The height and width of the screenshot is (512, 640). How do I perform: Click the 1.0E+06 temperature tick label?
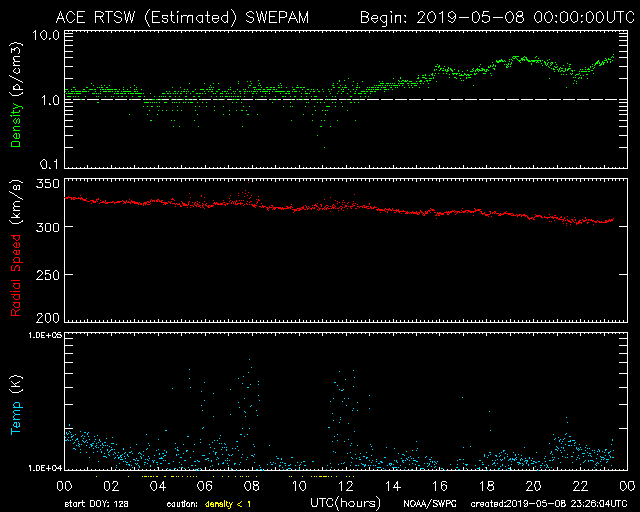click(42, 337)
